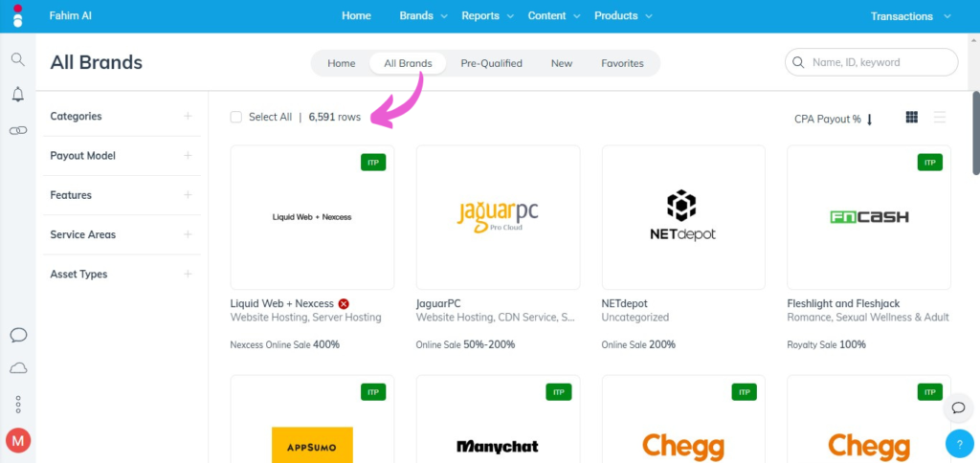980x463 pixels.
Task: Click the JaguarPC logo thumbnail
Action: 498,217
